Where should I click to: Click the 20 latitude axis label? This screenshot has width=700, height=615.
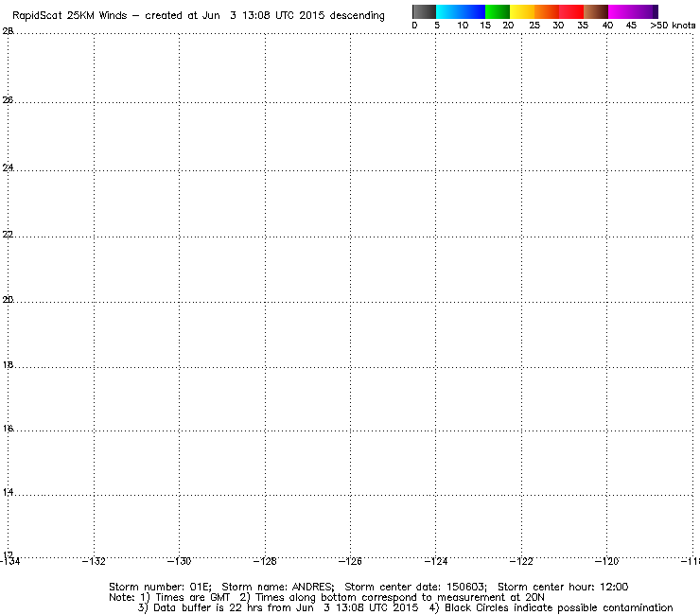(8, 300)
